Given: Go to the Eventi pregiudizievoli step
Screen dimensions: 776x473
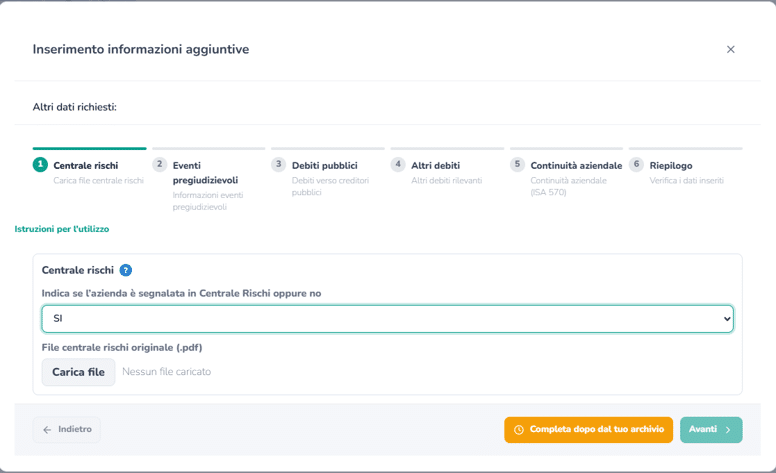Looking at the screenshot, I should coord(205,173).
